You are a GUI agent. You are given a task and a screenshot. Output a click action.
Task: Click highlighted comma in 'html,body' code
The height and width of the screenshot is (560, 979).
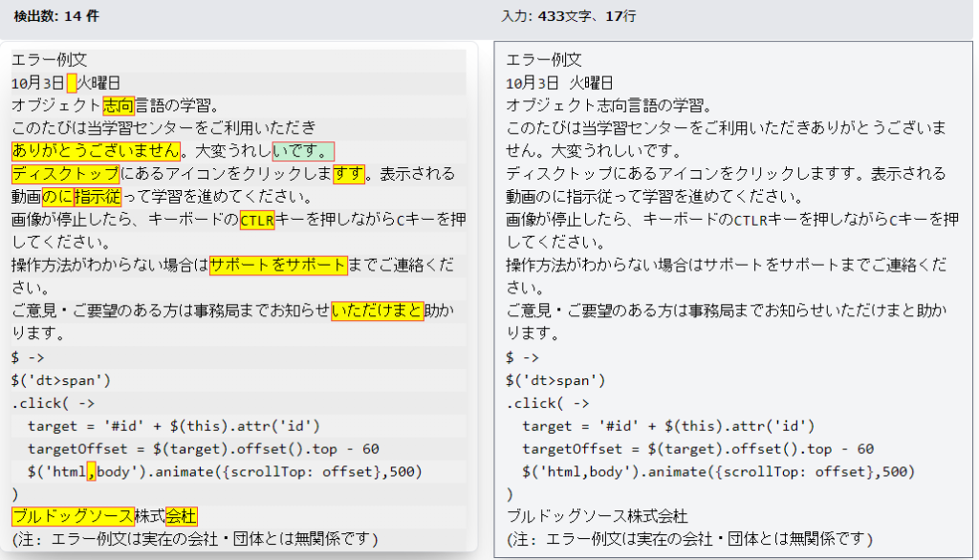point(92,471)
